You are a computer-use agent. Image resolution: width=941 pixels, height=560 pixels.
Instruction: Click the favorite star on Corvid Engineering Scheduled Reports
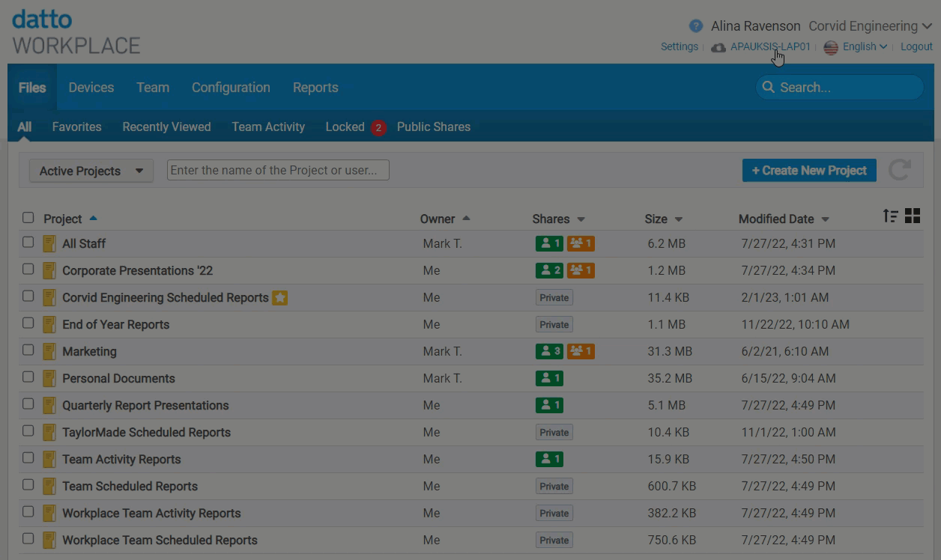point(279,298)
